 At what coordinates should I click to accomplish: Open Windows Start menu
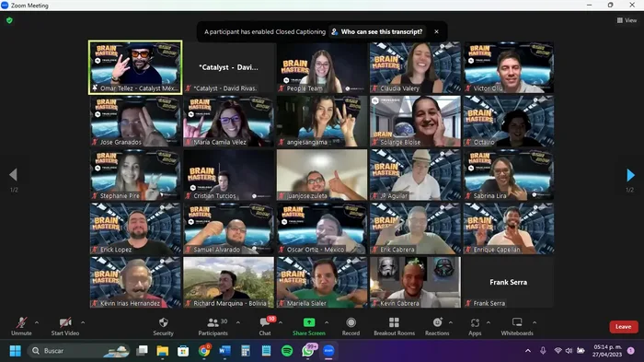point(16,350)
